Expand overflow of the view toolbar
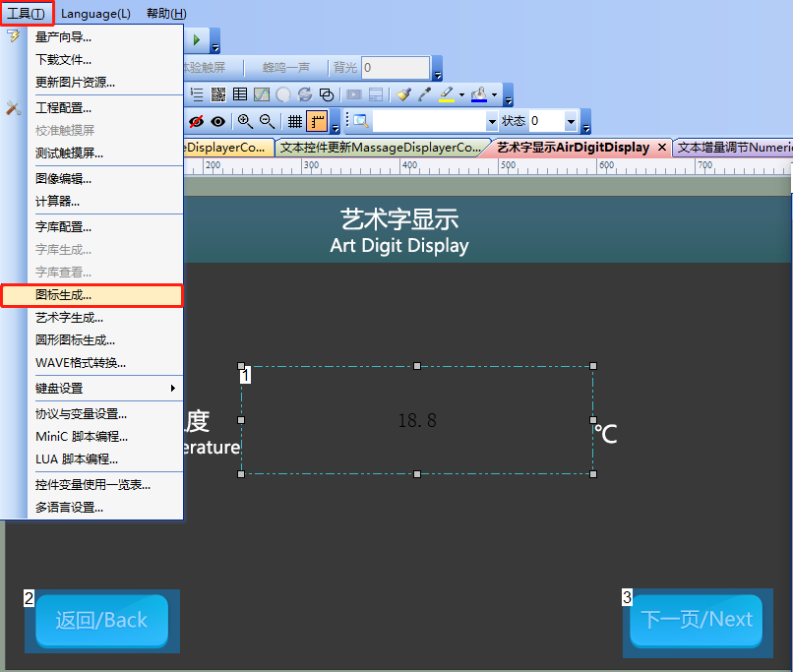This screenshot has width=793, height=672. coord(335,122)
